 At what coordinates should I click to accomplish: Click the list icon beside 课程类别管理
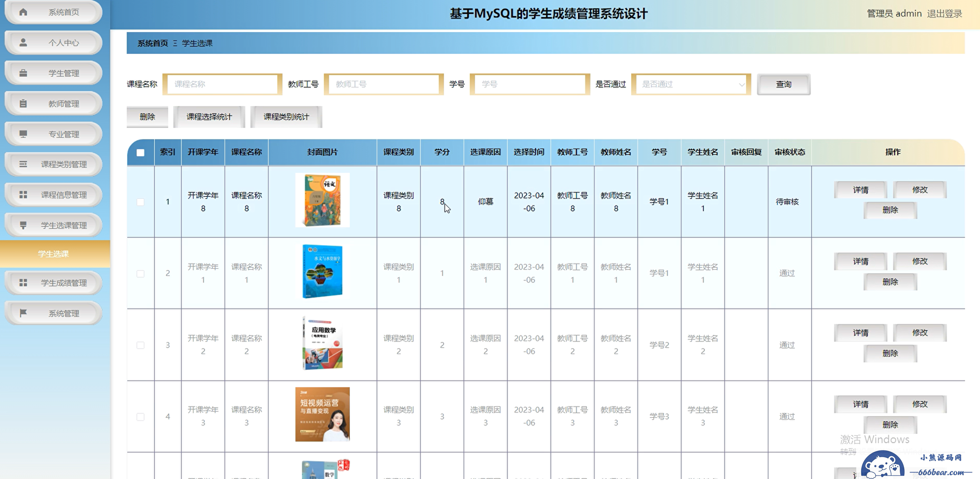23,164
